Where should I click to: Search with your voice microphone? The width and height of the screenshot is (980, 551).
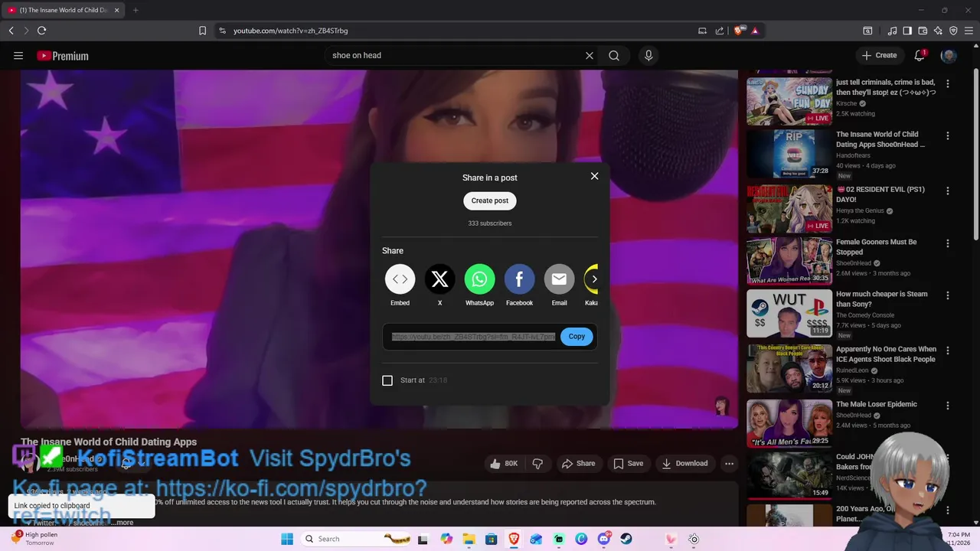648,55
